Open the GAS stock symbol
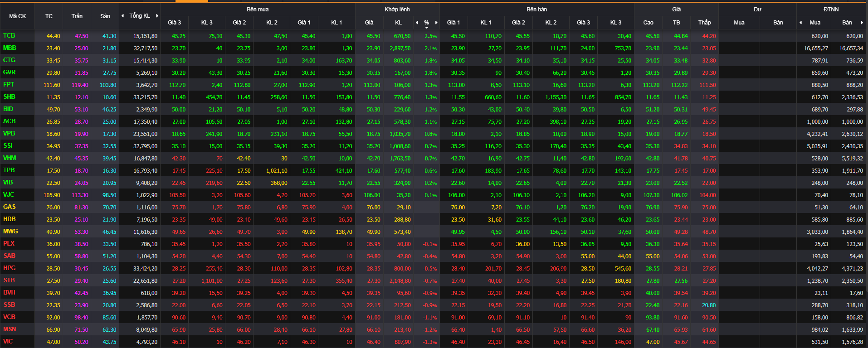Image resolution: width=868 pixels, height=348 pixels. point(9,207)
